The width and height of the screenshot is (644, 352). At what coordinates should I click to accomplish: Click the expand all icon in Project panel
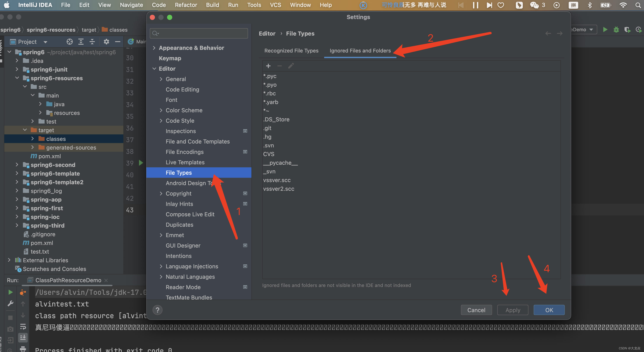81,42
